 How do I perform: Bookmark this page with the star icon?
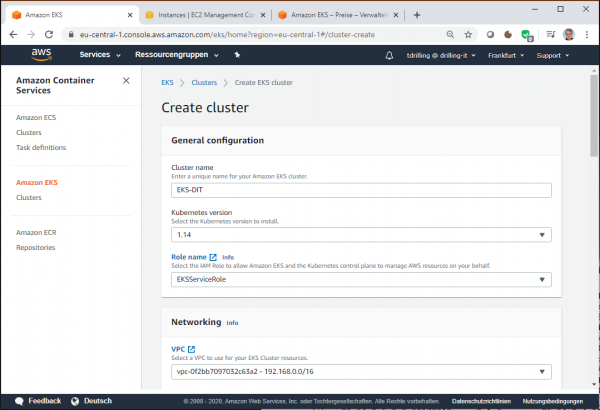pos(468,34)
